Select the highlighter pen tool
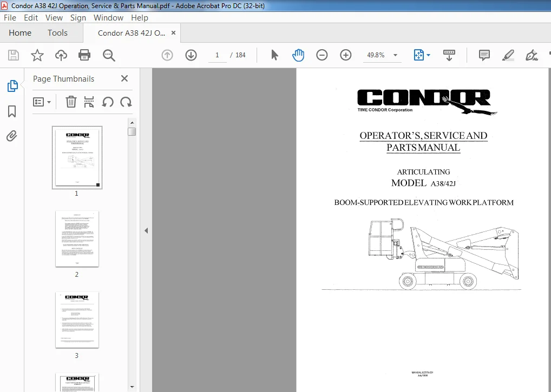The width and height of the screenshot is (551, 392). pos(508,55)
